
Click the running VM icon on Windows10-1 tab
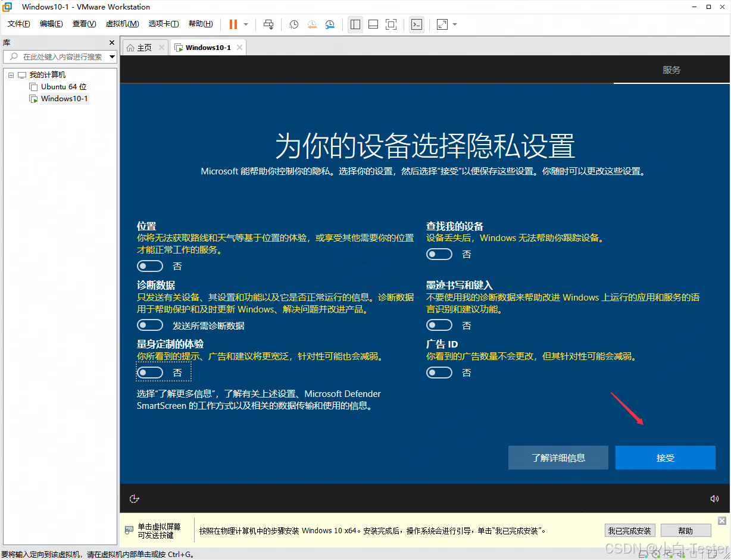tap(178, 48)
